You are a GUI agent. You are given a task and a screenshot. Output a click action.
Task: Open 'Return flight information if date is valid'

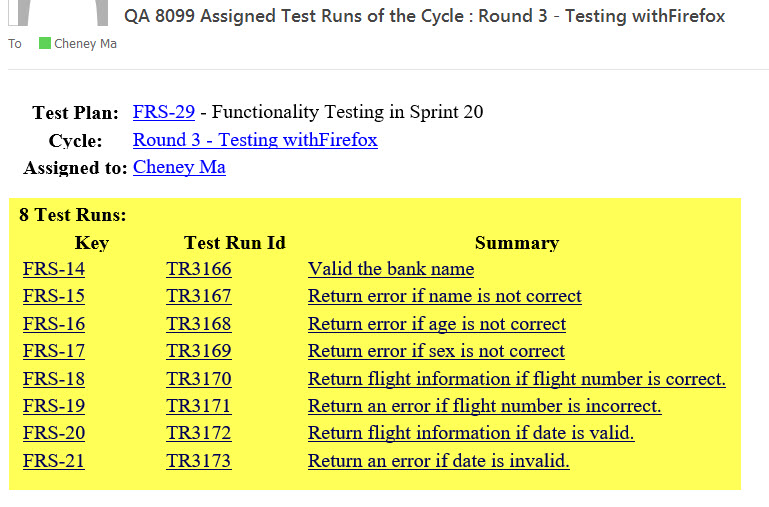(x=471, y=433)
